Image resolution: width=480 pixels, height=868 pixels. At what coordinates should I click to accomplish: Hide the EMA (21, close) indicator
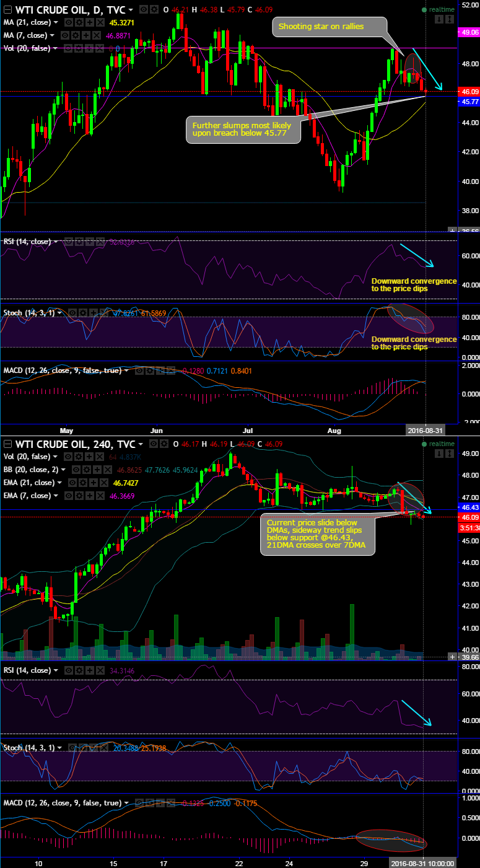72,482
